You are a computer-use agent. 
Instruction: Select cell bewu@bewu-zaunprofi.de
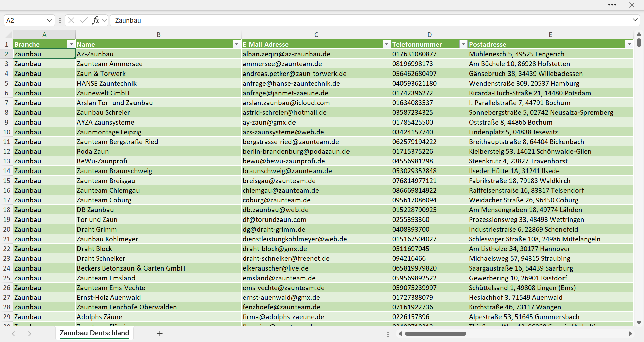[316, 161]
